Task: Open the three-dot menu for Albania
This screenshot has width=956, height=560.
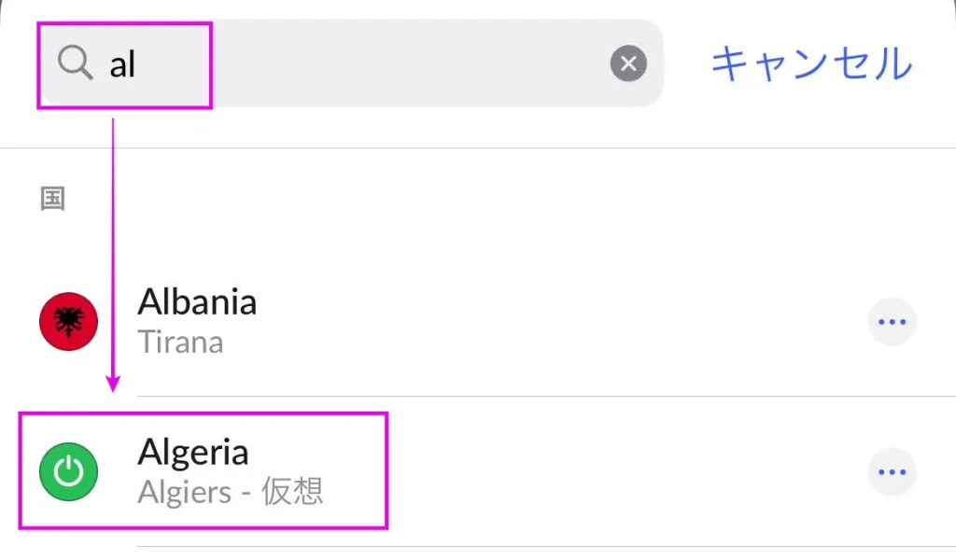Action: point(892,322)
